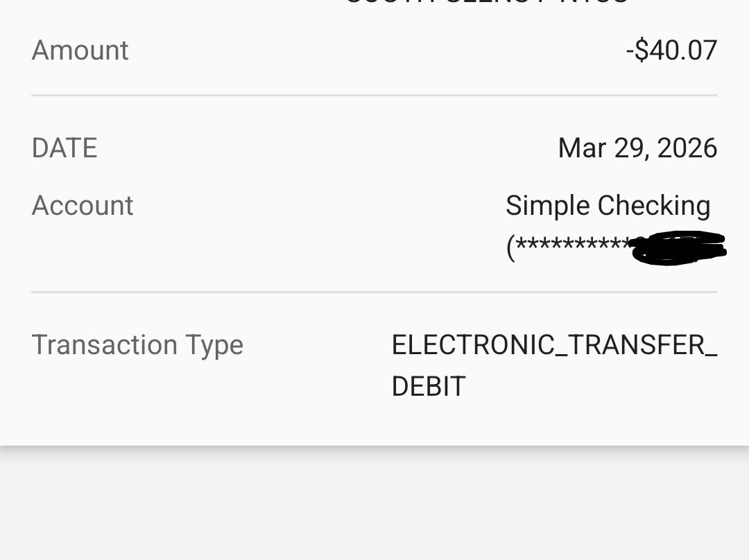Click the word "DEBIT"
The width and height of the screenshot is (749, 560).
click(x=428, y=387)
